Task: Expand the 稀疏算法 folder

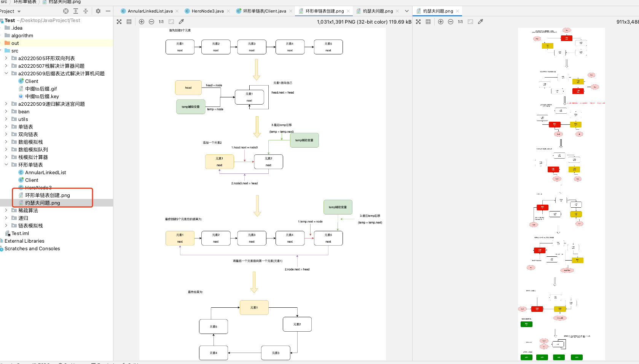Action: pos(6,210)
